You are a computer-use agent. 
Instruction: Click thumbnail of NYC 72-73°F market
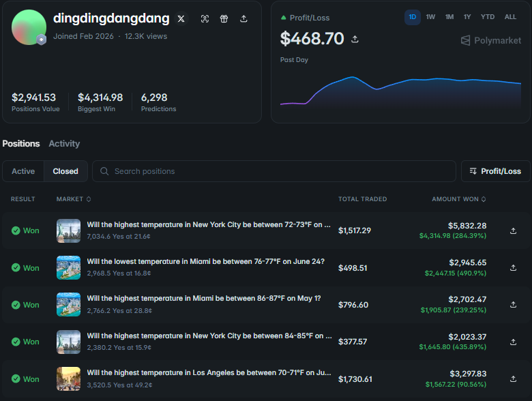point(68,231)
